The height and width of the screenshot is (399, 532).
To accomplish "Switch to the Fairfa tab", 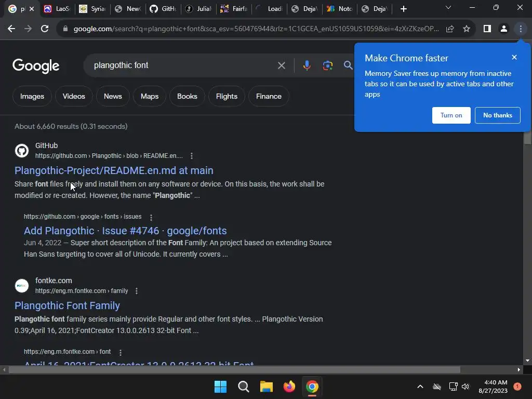I will (x=233, y=9).
